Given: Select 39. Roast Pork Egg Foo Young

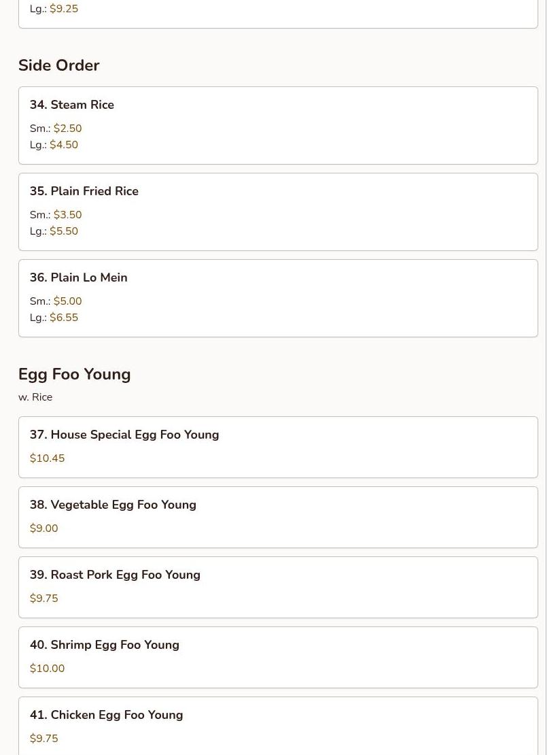Looking at the screenshot, I should click(x=115, y=575).
